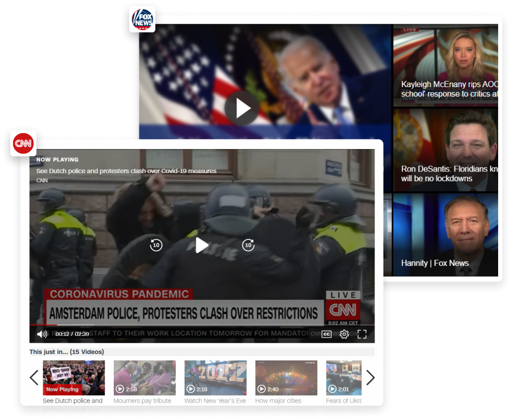Mute the CNN video volume
The height and width of the screenshot is (420, 513).
click(x=42, y=334)
